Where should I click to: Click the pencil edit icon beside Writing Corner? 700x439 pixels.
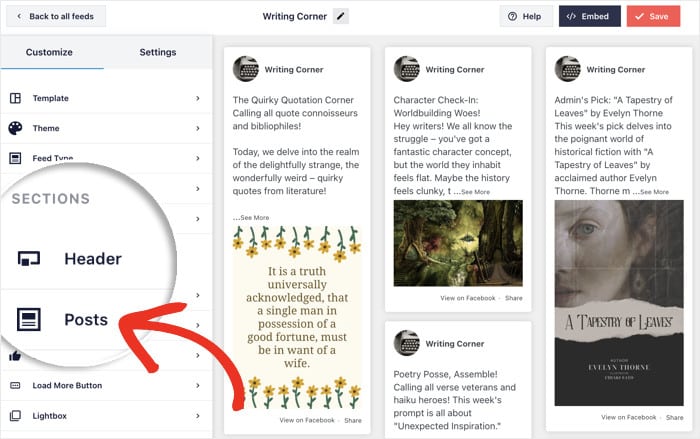point(341,16)
